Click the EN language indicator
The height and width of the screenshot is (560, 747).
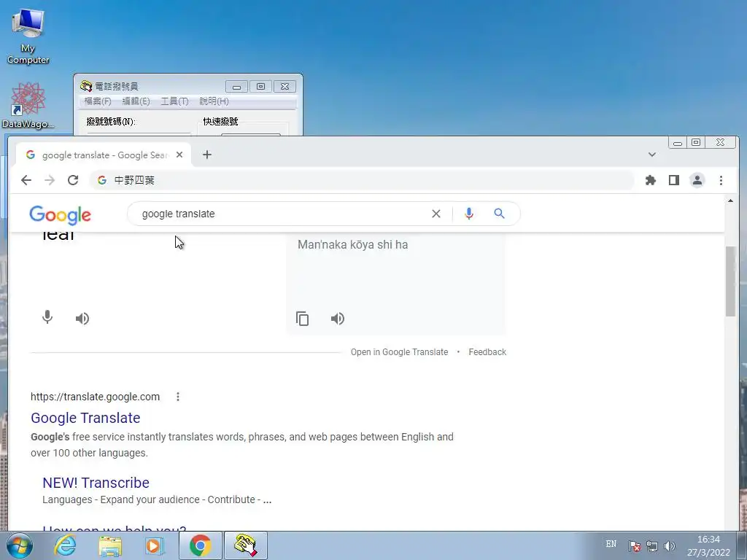point(611,544)
